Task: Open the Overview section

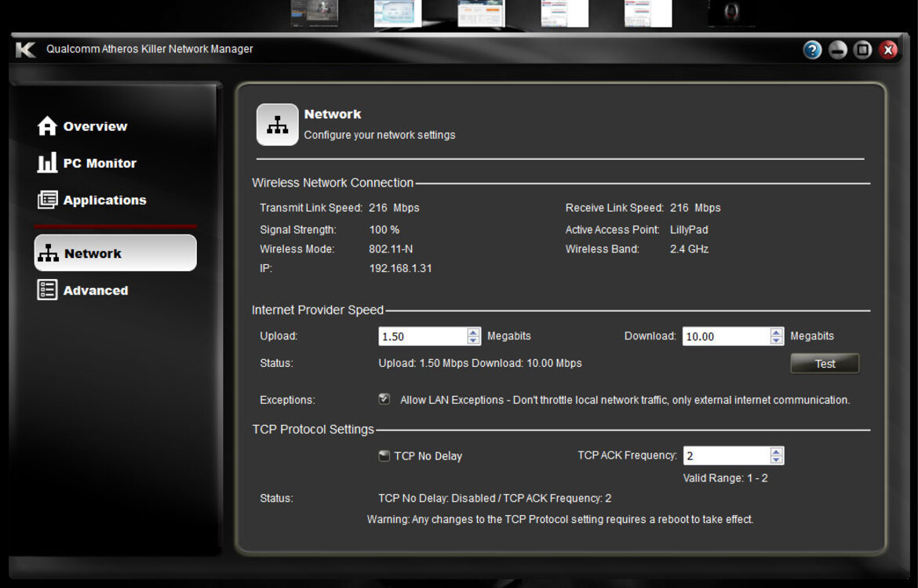Action: (x=82, y=126)
